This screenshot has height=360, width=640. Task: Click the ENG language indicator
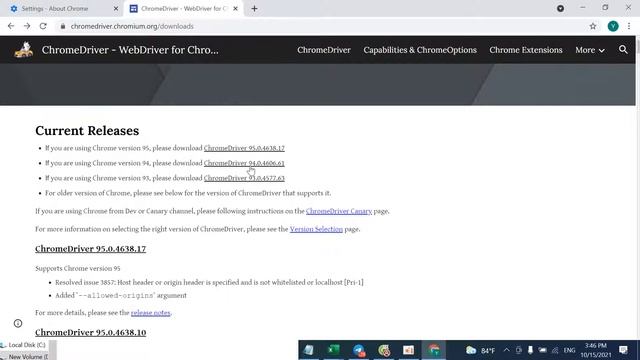tap(569, 350)
